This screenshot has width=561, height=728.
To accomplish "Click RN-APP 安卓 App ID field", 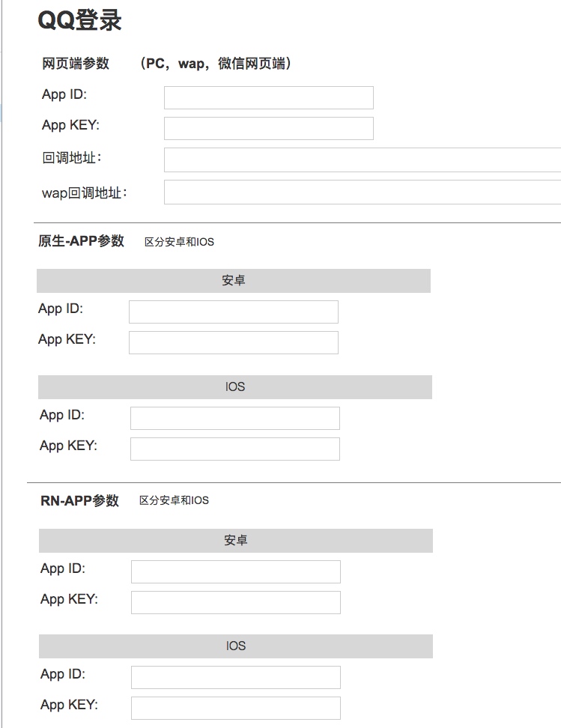I will click(236, 571).
